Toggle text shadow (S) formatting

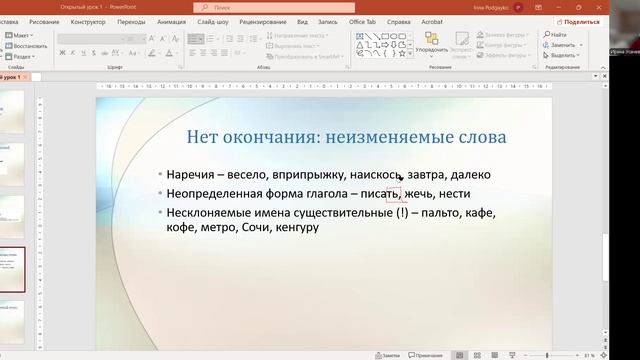click(x=94, y=53)
